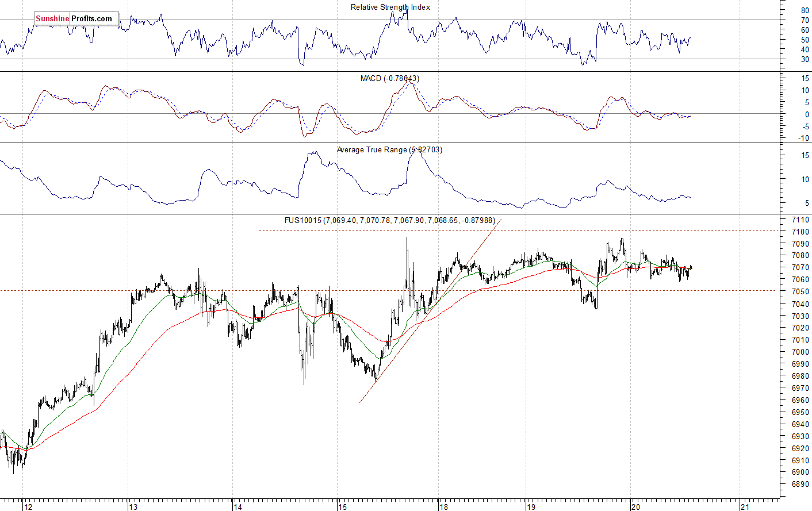This screenshot has height=511, width=812.
Task: Pick date label 20 on time axis
Action: pyautogui.click(x=635, y=507)
